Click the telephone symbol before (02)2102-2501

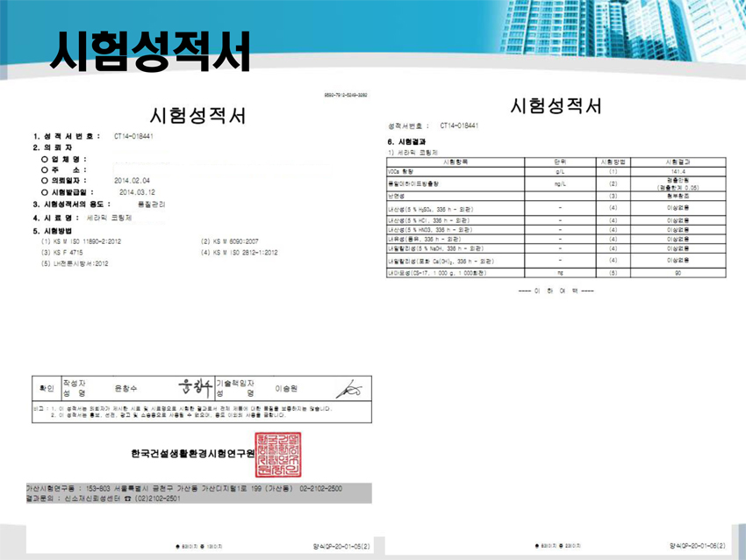point(125,498)
